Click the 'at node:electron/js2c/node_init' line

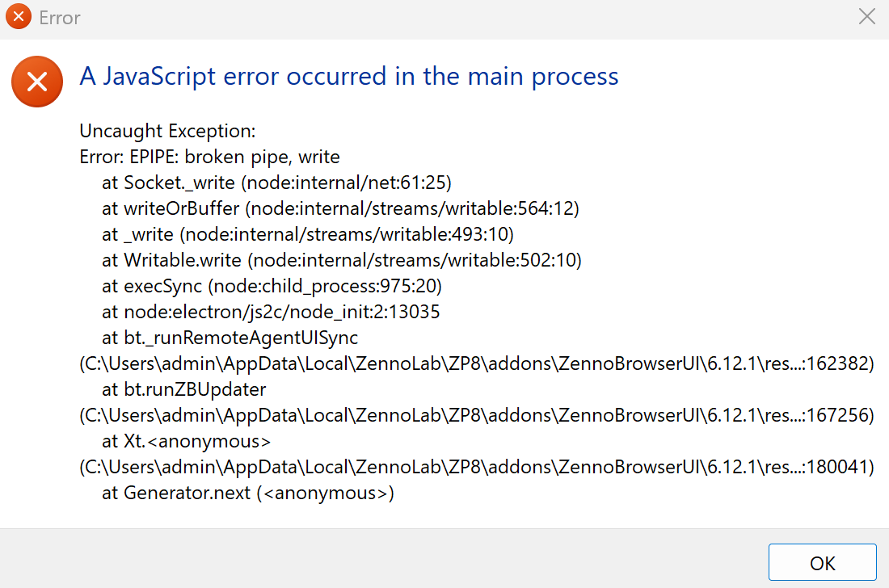(271, 312)
